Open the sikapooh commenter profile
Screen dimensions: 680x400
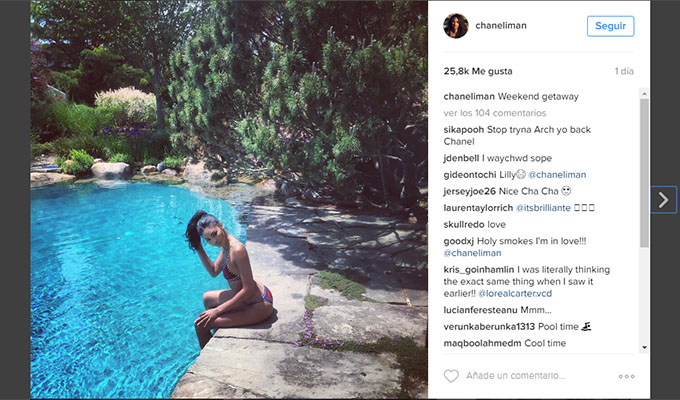pos(464,129)
